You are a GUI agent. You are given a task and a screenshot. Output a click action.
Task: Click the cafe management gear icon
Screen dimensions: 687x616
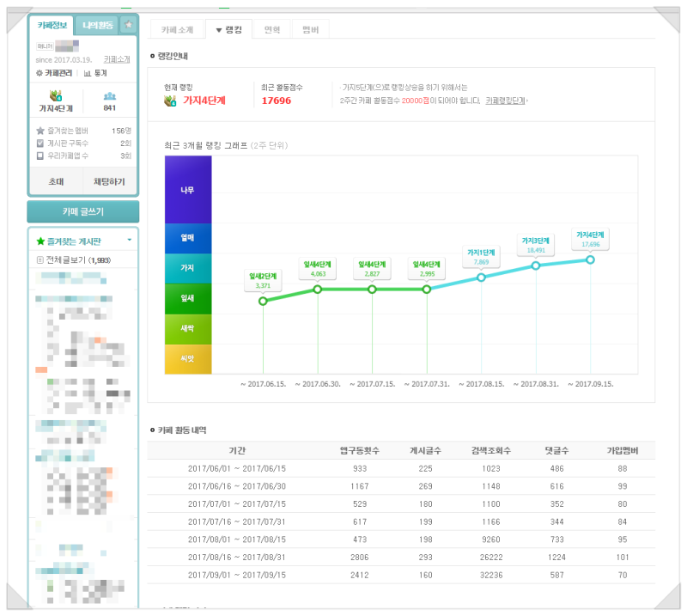tap(39, 73)
